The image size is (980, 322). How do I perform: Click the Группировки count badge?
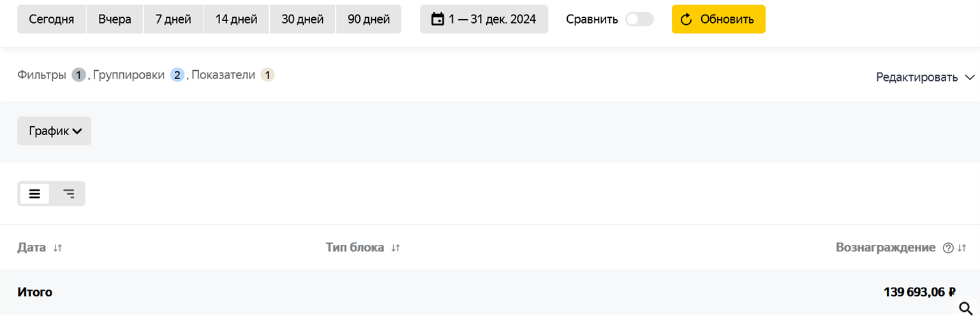(x=177, y=75)
